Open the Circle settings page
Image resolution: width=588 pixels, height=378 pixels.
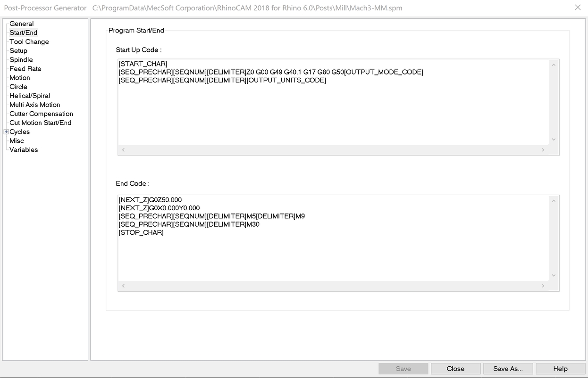(x=18, y=86)
